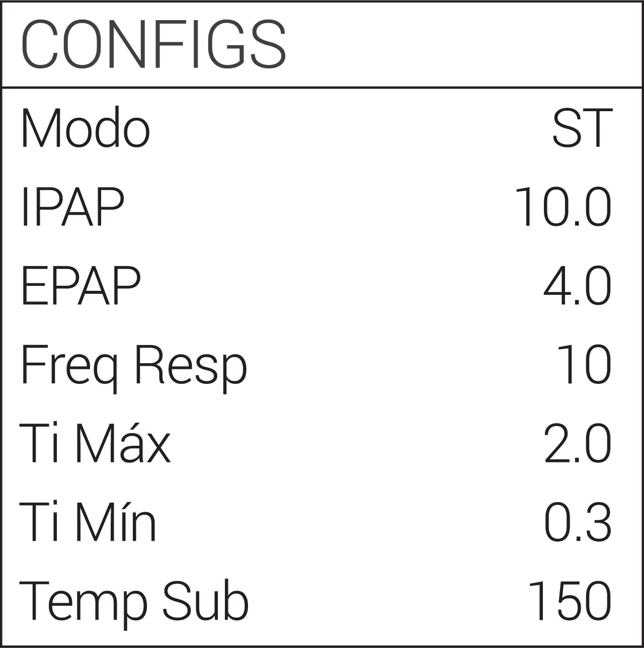Click blank space between IPAP and 10.0
Viewport: 644px width, 648px height.
pos(317,207)
